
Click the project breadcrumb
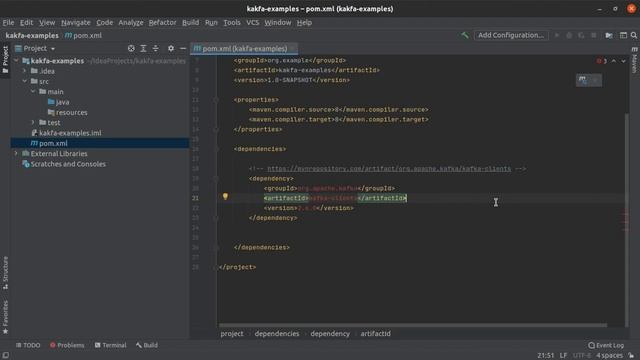point(232,334)
